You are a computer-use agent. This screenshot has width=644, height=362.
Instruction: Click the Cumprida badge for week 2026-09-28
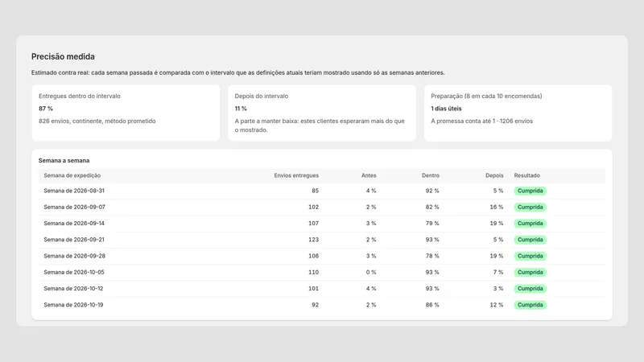pos(530,256)
